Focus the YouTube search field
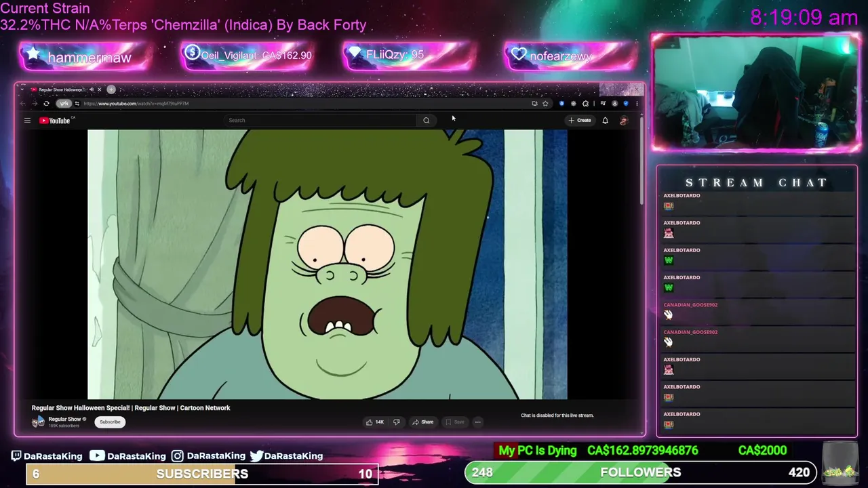Screen dimensions: 868x488 (321, 121)
